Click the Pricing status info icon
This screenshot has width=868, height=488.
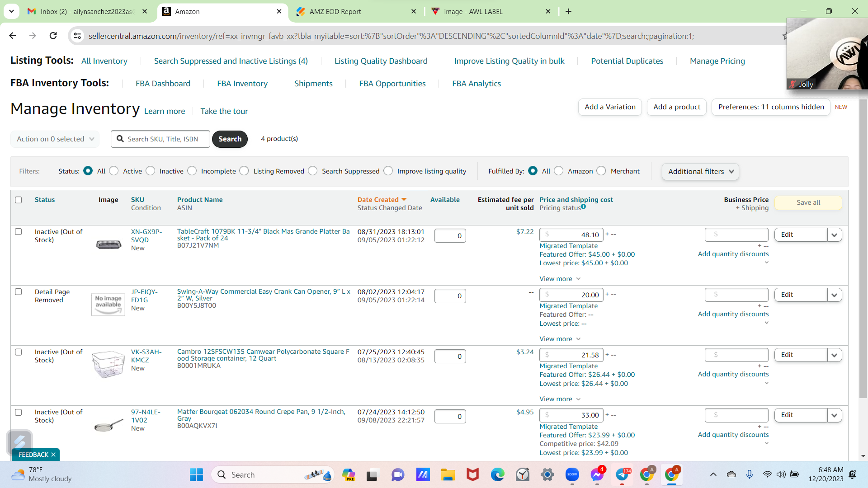pyautogui.click(x=583, y=206)
